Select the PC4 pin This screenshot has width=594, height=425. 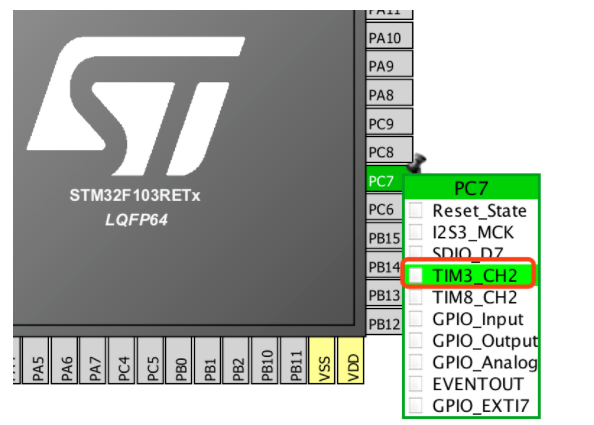pos(122,361)
